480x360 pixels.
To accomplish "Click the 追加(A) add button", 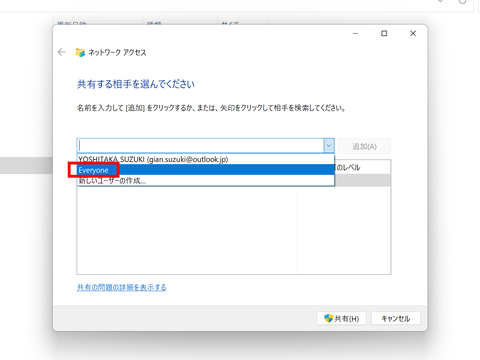I will 364,146.
